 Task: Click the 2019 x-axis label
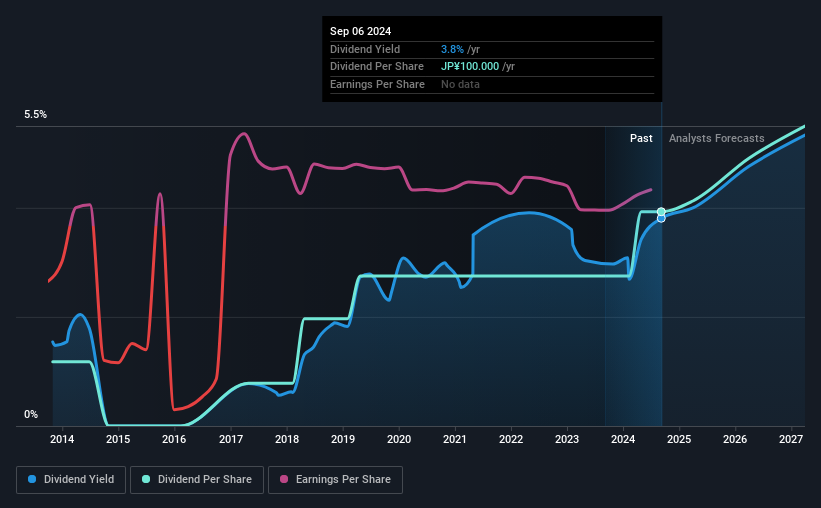pyautogui.click(x=343, y=439)
